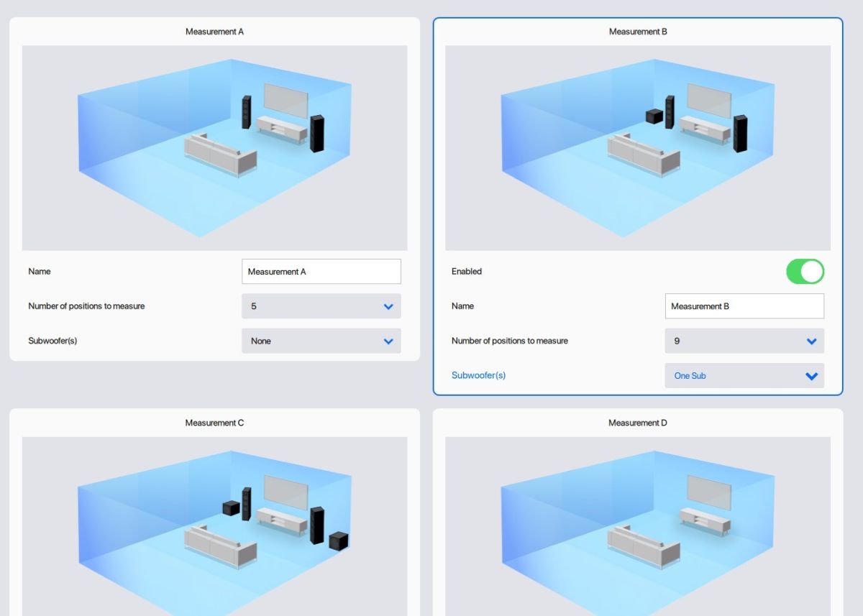Viewport: 863px width, 616px height.
Task: Click the Subwoofer(s) label in Measurement A
Action: point(52,341)
